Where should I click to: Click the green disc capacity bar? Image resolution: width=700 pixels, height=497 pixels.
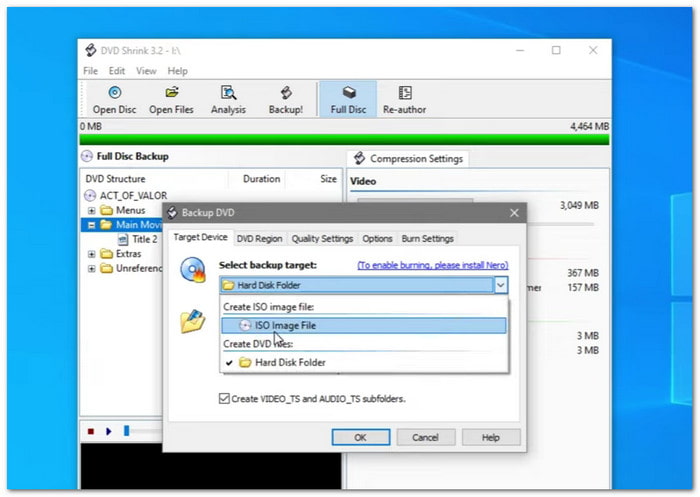pyautogui.click(x=344, y=139)
